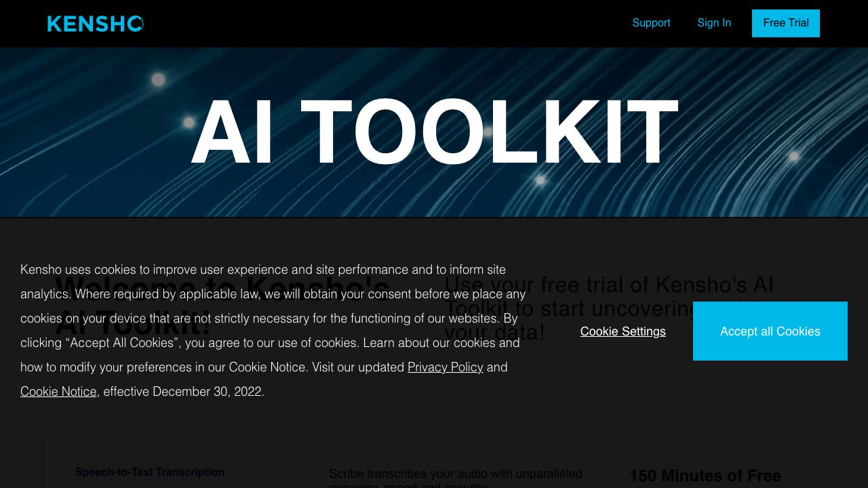868x488 pixels.
Task: Click the circular O in the Kensho wordmark
Action: pos(136,24)
